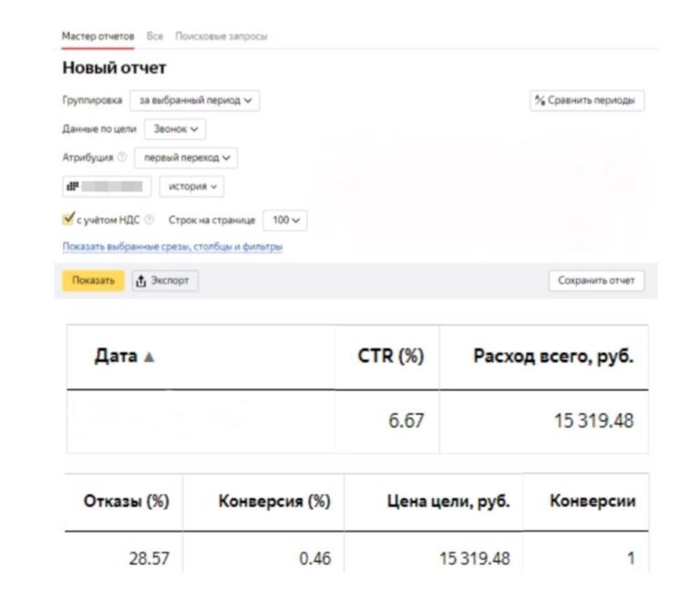The width and height of the screenshot is (700, 600).
Task: Open the Группировка period dropdown
Action: 193,100
